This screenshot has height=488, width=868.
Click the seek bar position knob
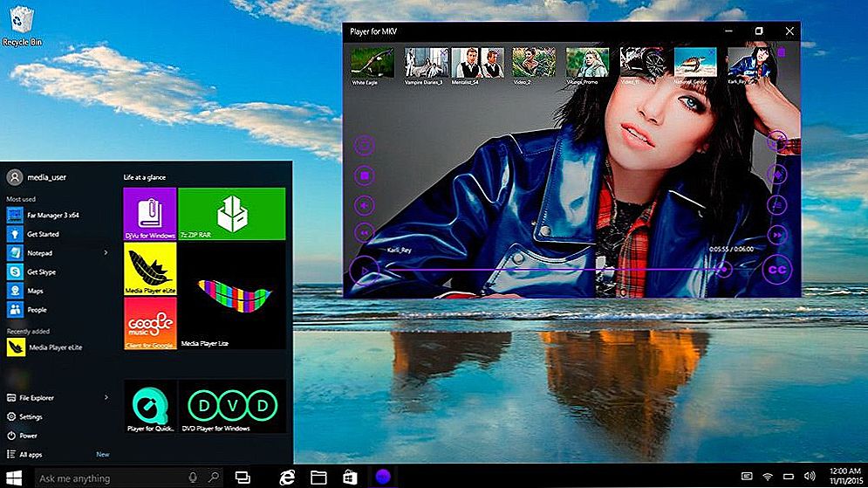click(x=723, y=269)
